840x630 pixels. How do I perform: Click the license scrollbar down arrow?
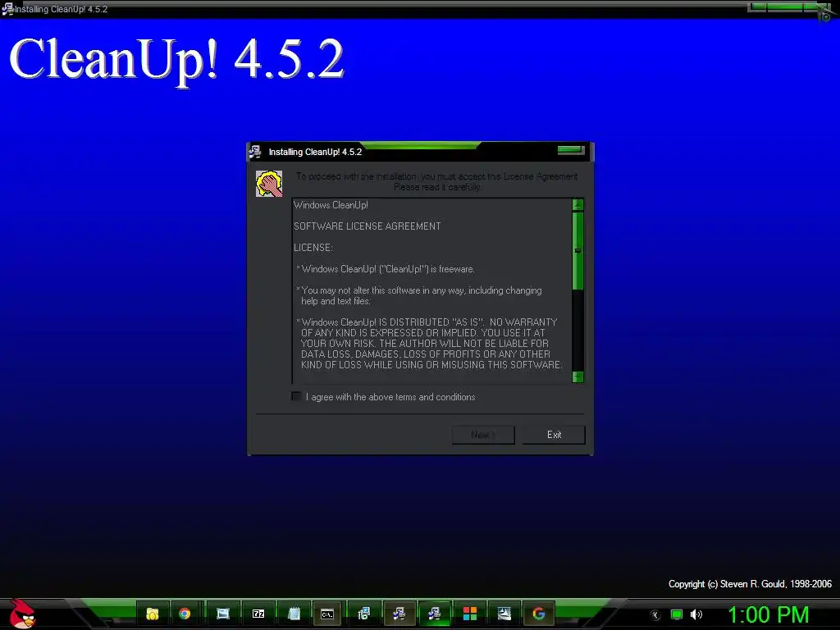click(x=577, y=377)
